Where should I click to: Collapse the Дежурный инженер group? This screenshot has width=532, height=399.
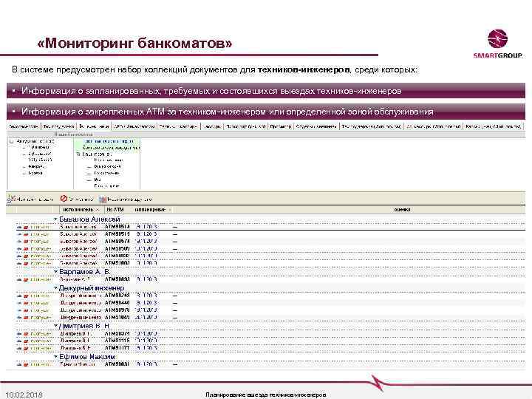[x=55, y=288]
